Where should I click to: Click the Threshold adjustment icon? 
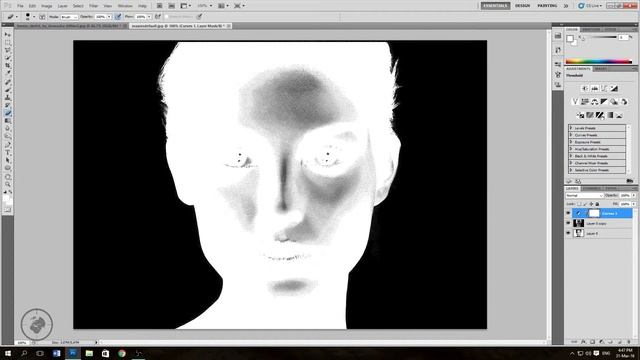(x=600, y=116)
